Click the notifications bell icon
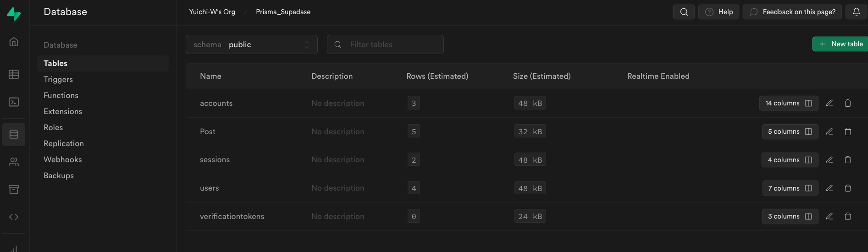The image size is (868, 252). click(x=856, y=12)
